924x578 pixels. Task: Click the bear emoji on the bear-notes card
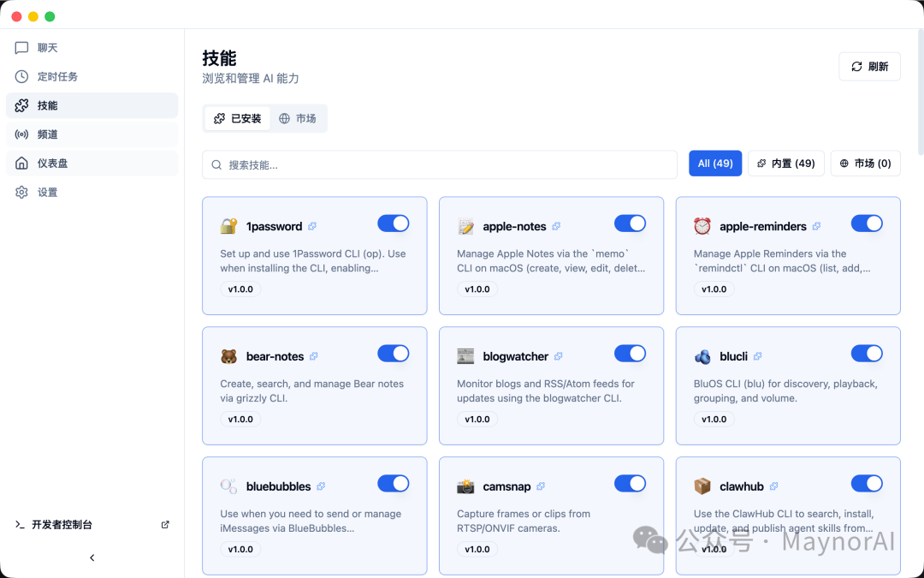(x=228, y=355)
